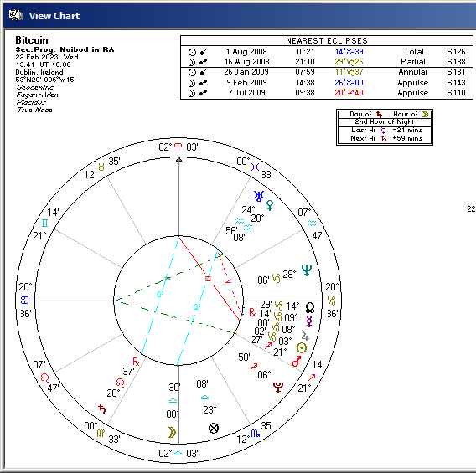Click the Bitcoin chart title
This screenshot has width=476, height=473.
click(x=32, y=40)
